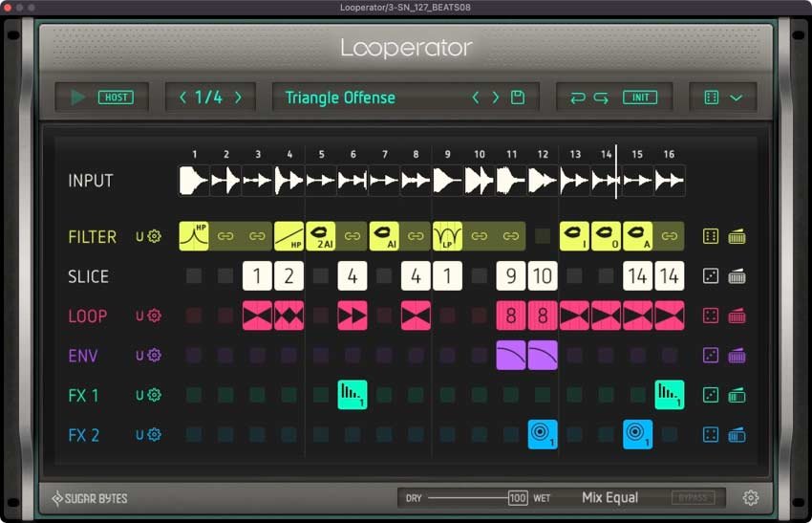The image size is (812, 523).
Task: Click ENV step 11 purple curve cell
Action: click(x=511, y=356)
